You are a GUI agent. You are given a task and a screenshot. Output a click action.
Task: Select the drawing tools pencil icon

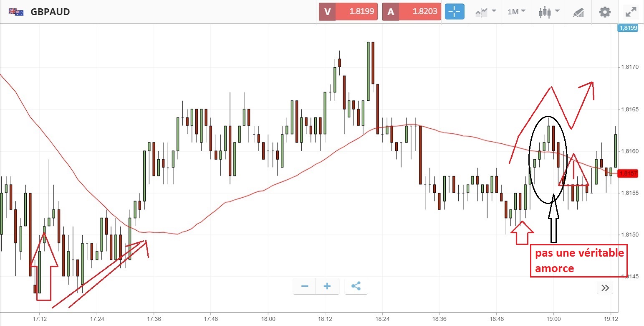pos(578,12)
